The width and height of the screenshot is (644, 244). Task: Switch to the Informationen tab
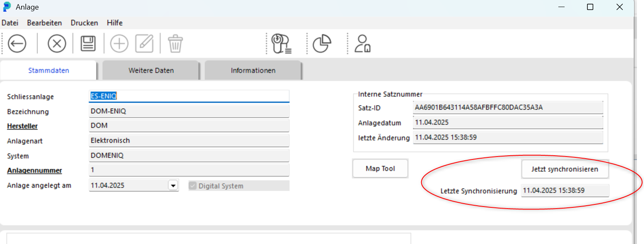pyautogui.click(x=253, y=70)
